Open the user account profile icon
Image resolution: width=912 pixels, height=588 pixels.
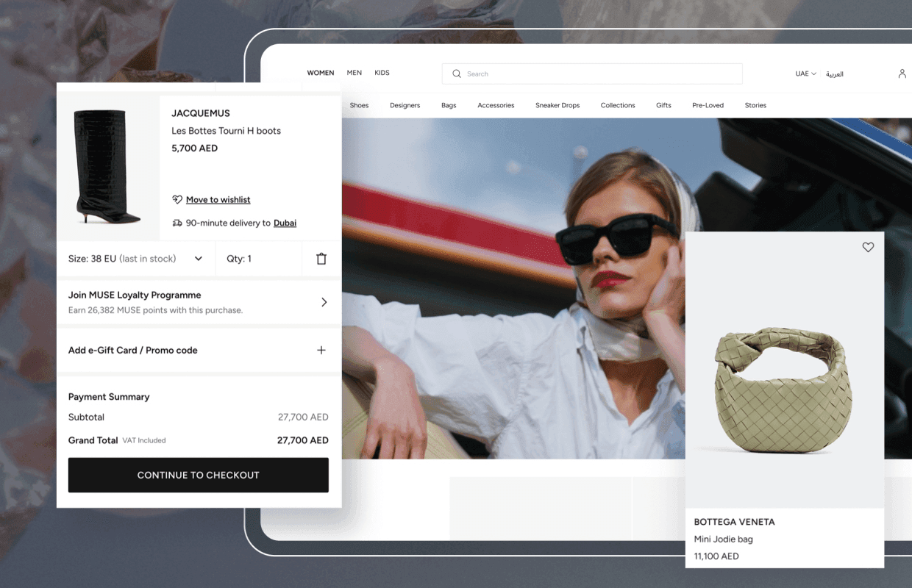(x=902, y=73)
